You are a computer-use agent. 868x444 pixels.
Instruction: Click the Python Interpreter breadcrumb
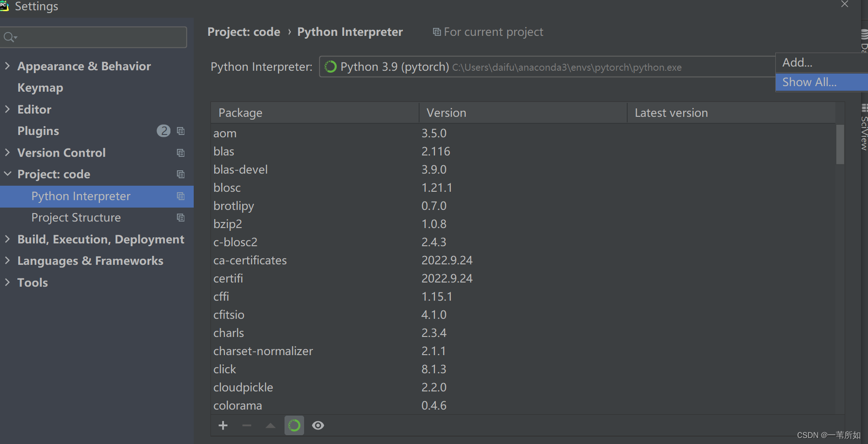pos(350,32)
